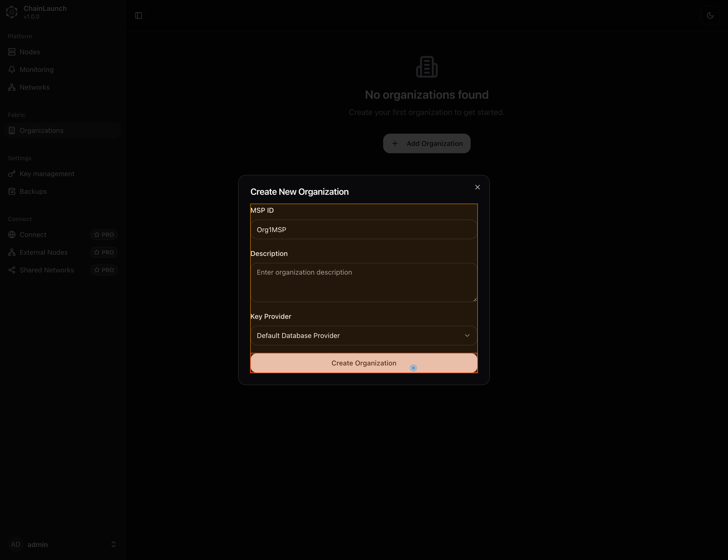Expand the admin user menu chevron

113,544
